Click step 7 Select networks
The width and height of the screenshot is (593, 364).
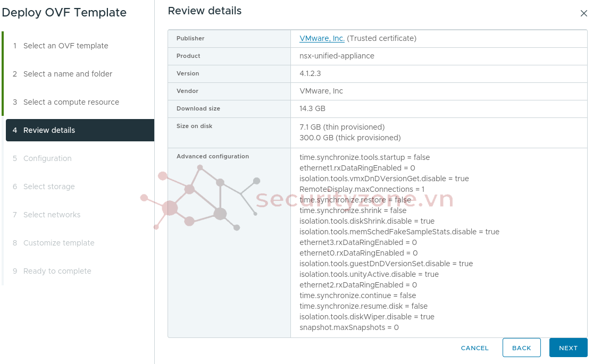(x=52, y=215)
